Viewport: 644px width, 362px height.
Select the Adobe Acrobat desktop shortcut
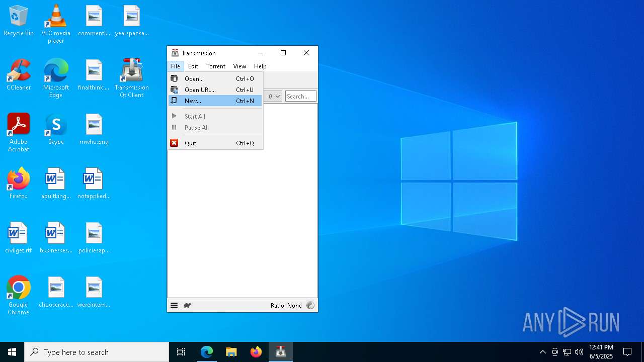pyautogui.click(x=19, y=133)
